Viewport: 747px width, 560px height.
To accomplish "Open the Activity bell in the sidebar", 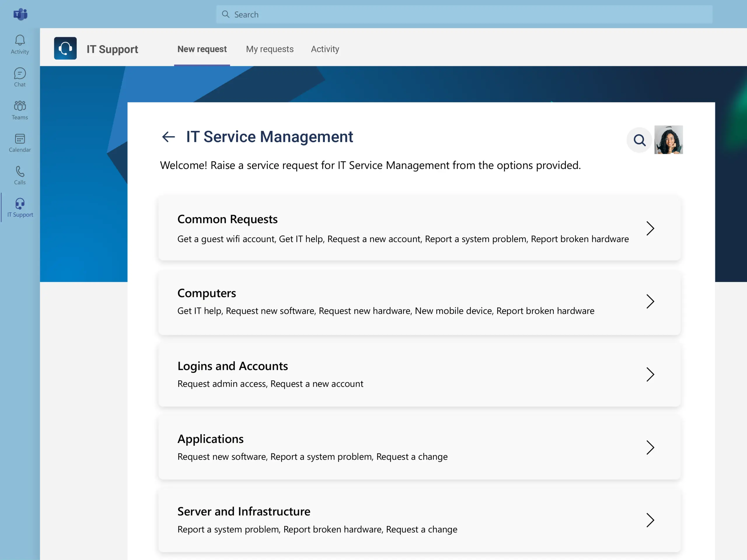I will 20,45.
